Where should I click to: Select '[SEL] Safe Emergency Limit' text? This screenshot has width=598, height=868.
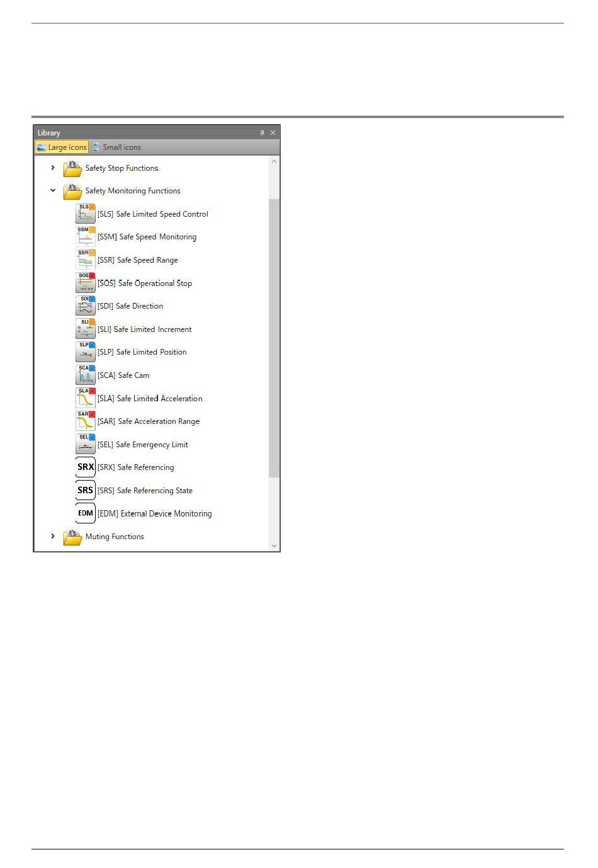point(143,445)
